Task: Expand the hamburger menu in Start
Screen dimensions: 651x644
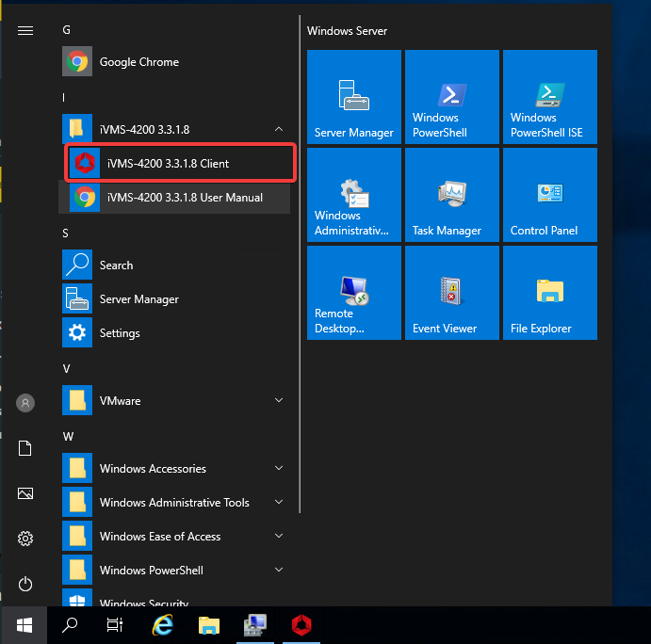Action: click(x=25, y=30)
